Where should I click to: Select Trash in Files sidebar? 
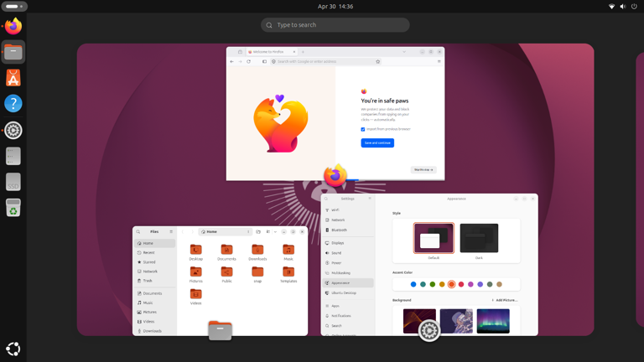155,281
